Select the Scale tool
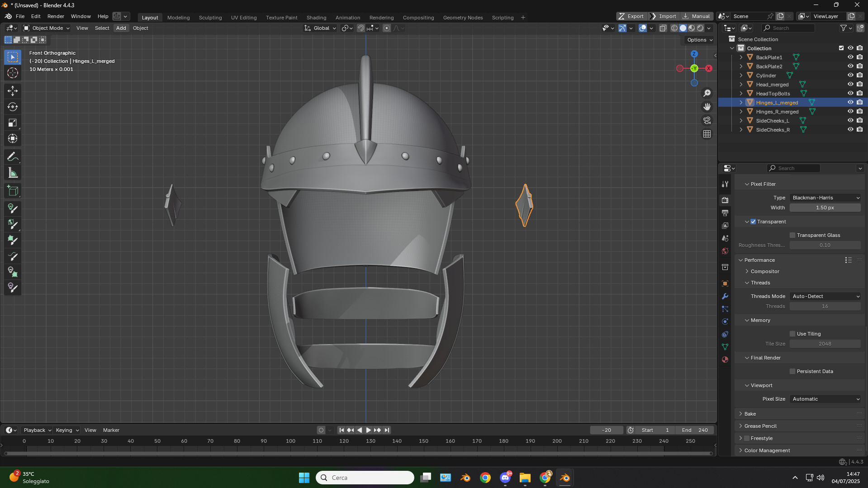Screen dimensions: 868x488 tap(13, 123)
